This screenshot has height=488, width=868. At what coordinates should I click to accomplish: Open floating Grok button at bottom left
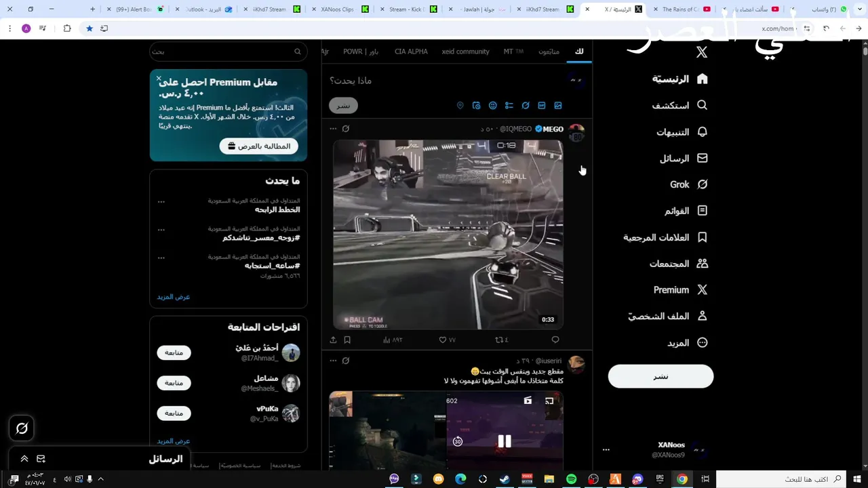pos(22,428)
